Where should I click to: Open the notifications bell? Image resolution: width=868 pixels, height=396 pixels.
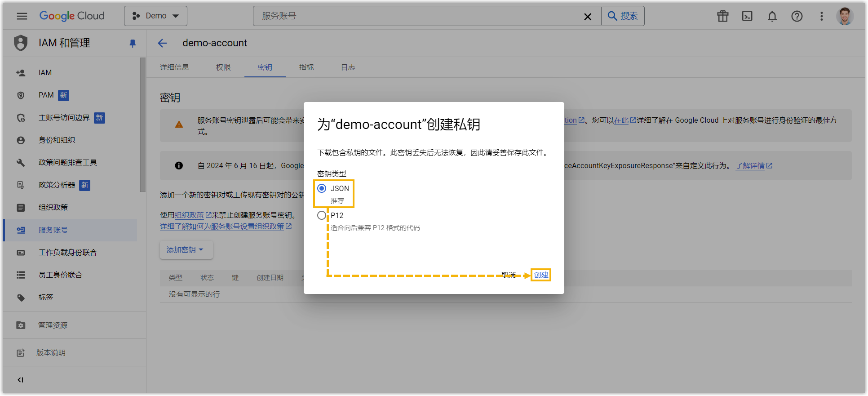pos(772,16)
